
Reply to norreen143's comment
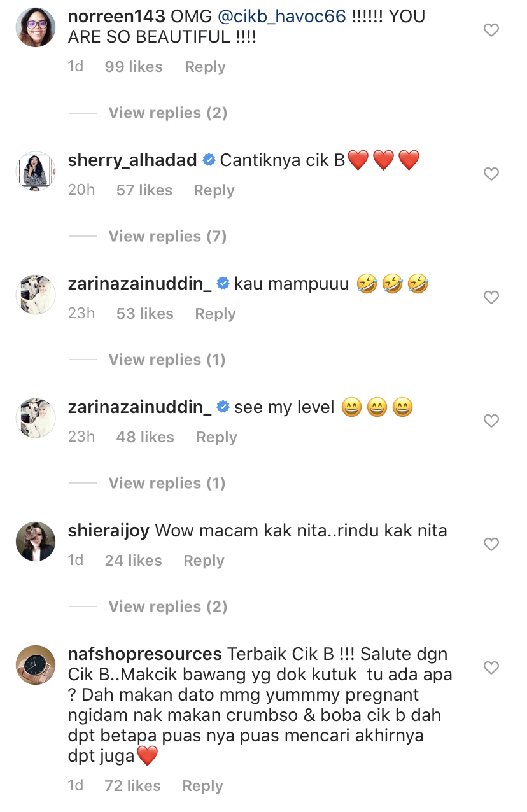[x=205, y=67]
